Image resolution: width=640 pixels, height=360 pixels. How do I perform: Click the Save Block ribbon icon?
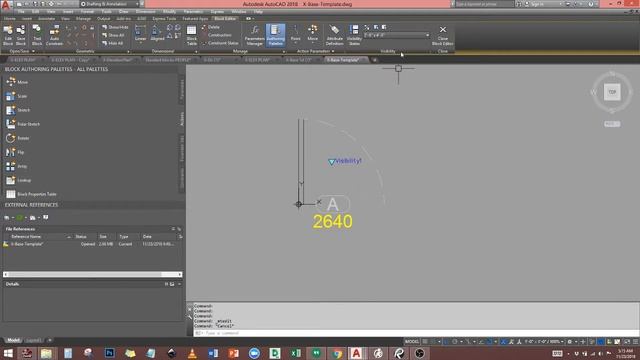click(21, 35)
